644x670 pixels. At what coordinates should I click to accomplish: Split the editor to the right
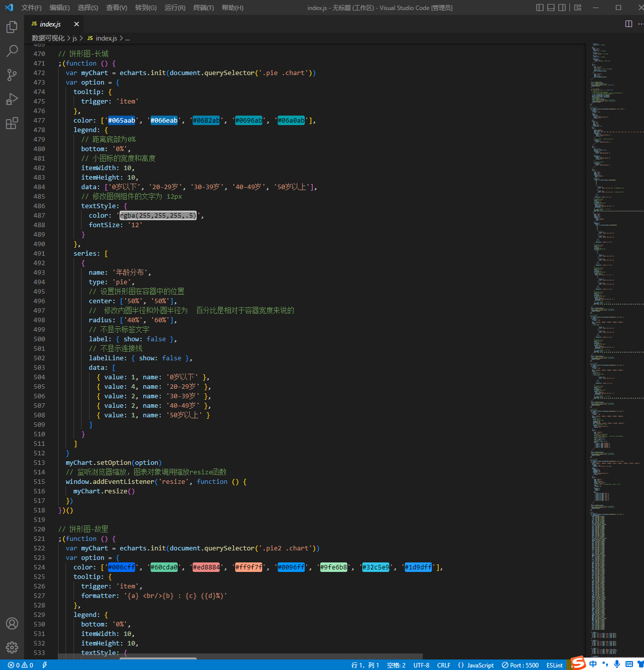pyautogui.click(x=629, y=24)
